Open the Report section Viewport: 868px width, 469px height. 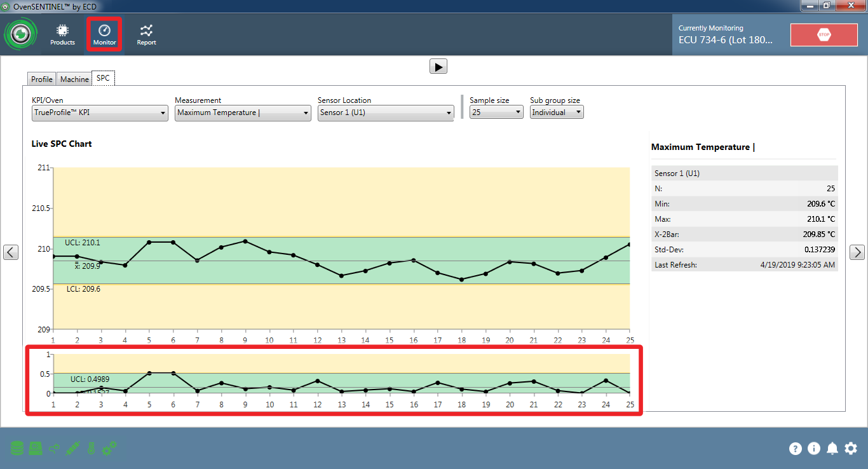coord(147,35)
